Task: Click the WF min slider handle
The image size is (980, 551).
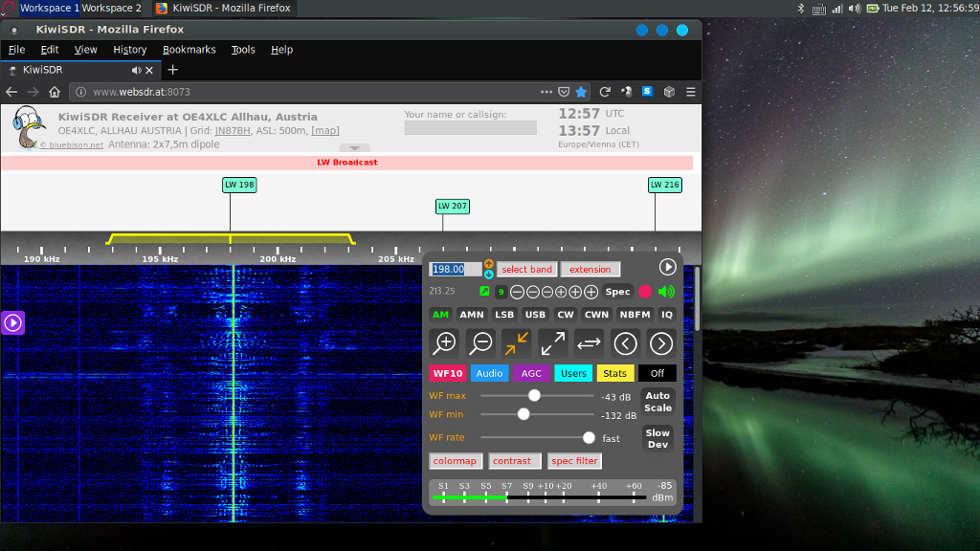Action: [x=523, y=414]
